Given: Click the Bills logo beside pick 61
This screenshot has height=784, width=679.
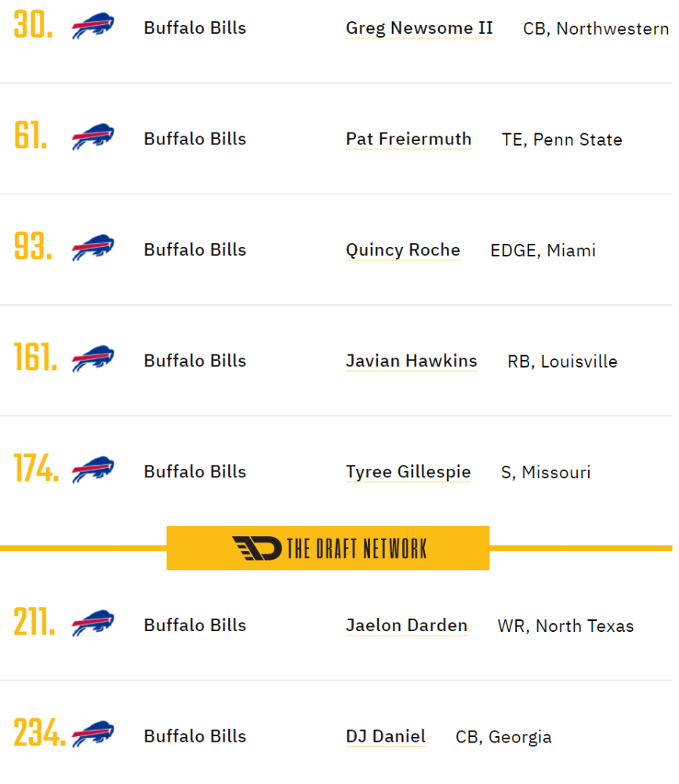Looking at the screenshot, I should click(x=93, y=137).
